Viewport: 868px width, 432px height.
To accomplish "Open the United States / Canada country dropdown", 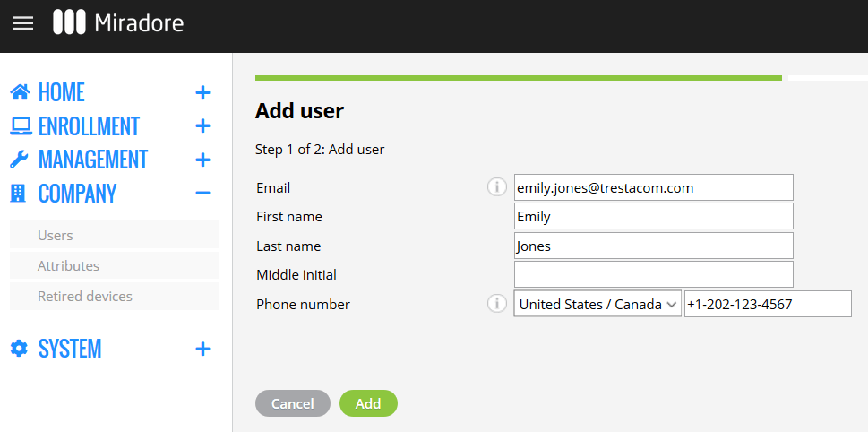I will pos(597,304).
